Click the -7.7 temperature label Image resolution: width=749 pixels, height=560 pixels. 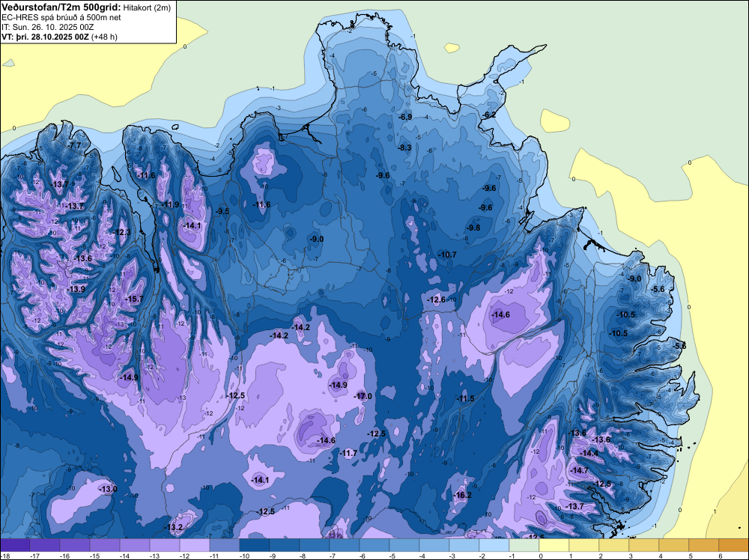[x=74, y=145]
